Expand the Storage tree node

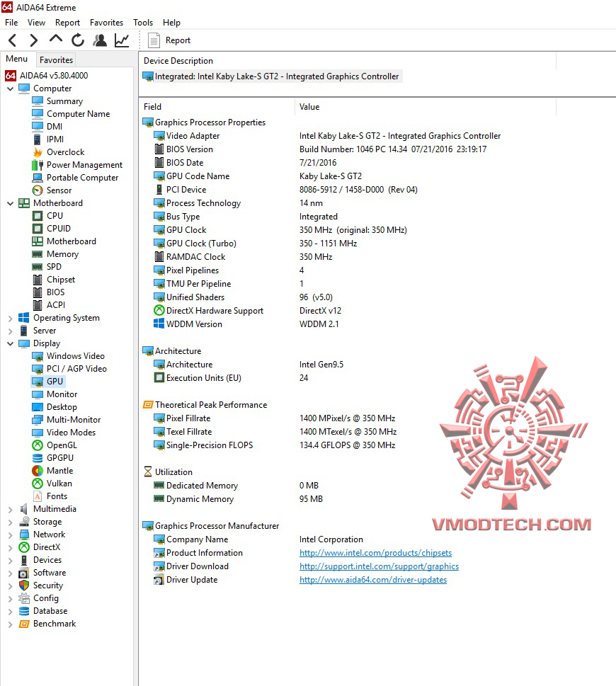(11, 522)
